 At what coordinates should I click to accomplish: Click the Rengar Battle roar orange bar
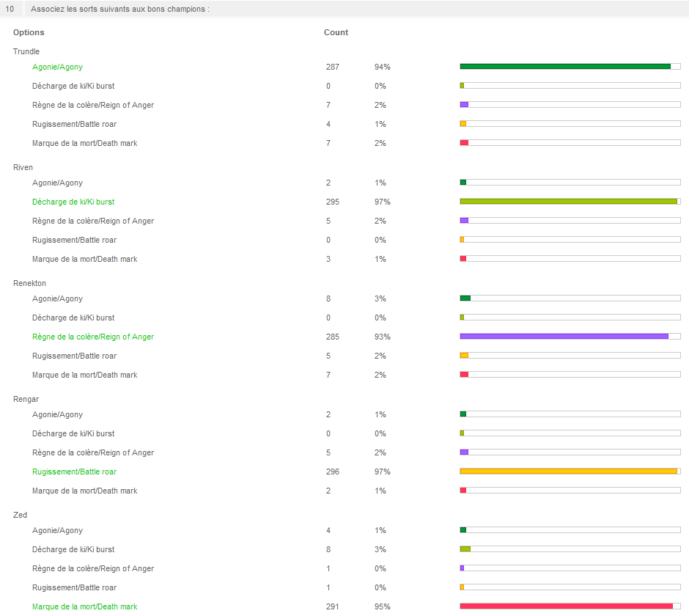[569, 472]
